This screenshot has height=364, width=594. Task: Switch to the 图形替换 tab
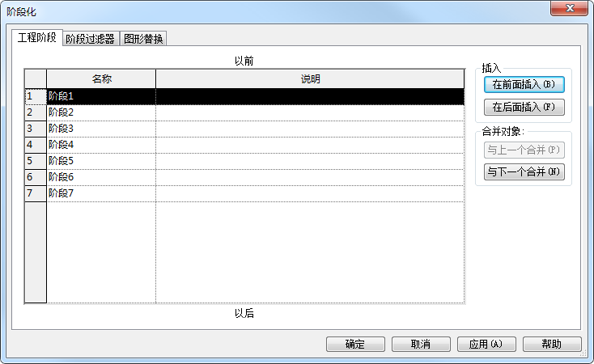[143, 39]
